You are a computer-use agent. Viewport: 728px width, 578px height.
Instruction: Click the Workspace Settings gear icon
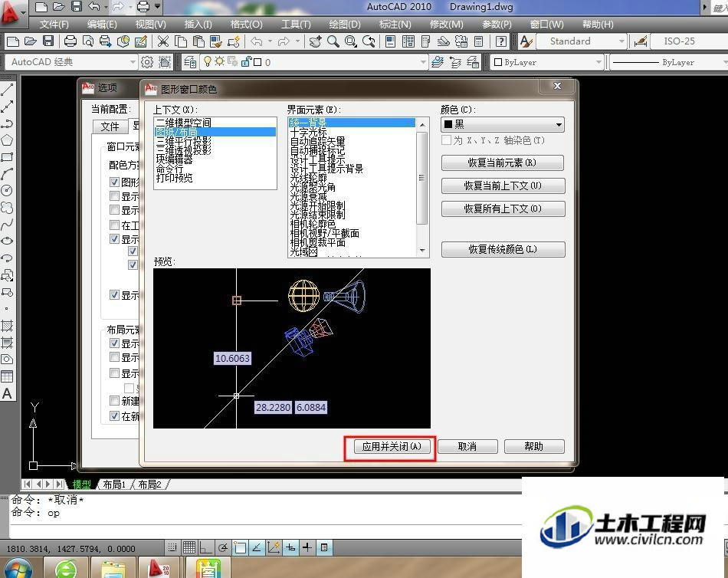(x=146, y=62)
